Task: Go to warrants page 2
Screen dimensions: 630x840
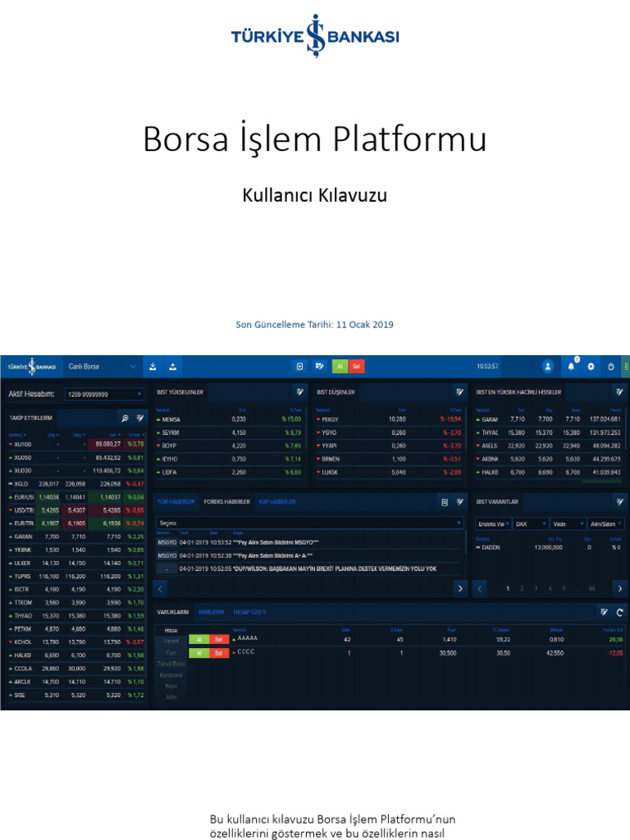Action: pos(522,588)
